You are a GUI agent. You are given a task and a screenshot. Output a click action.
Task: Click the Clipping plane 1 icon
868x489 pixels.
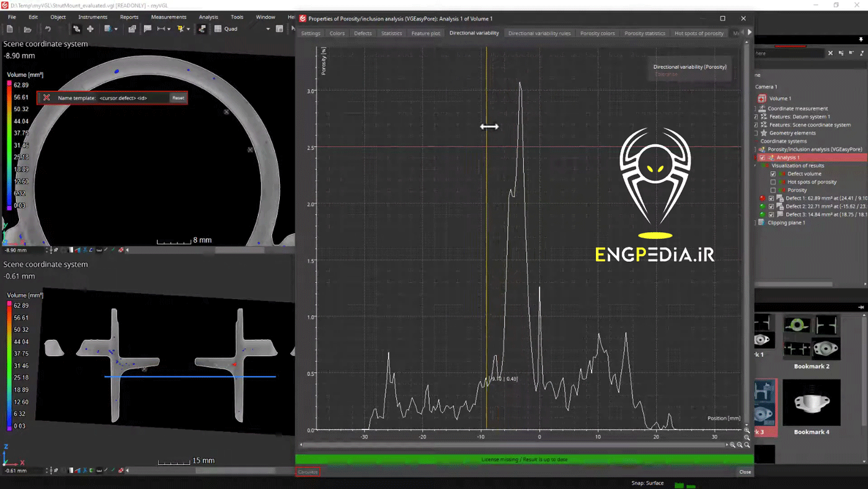[x=761, y=222]
